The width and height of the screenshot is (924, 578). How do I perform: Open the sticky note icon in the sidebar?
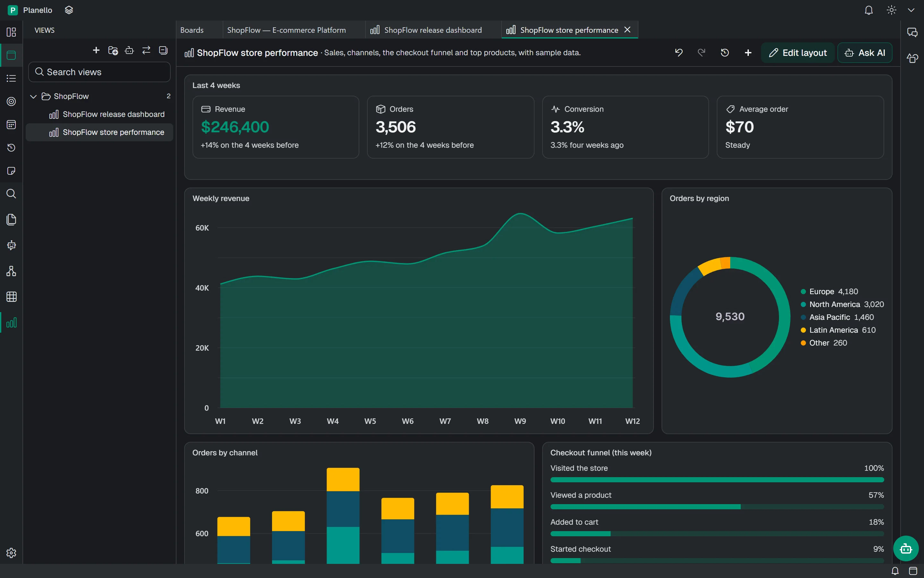click(x=12, y=171)
